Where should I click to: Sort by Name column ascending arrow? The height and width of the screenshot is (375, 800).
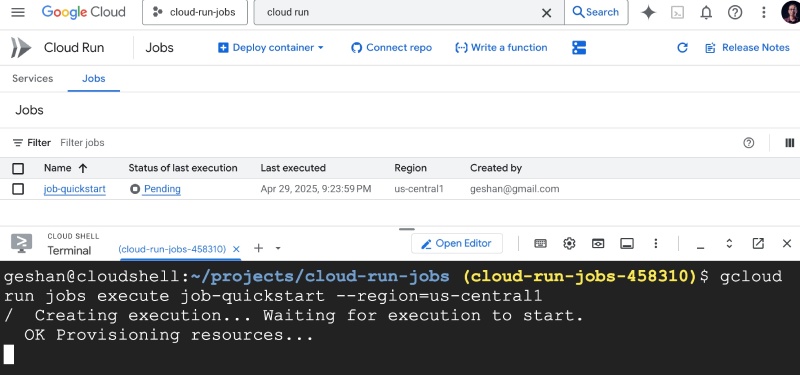pos(83,168)
